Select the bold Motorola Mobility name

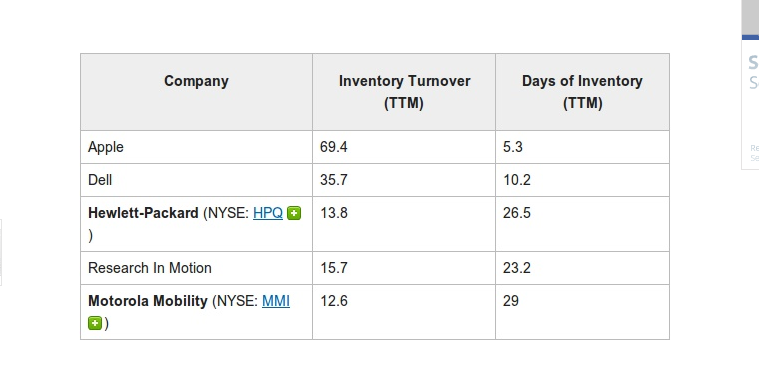pyautogui.click(x=148, y=301)
